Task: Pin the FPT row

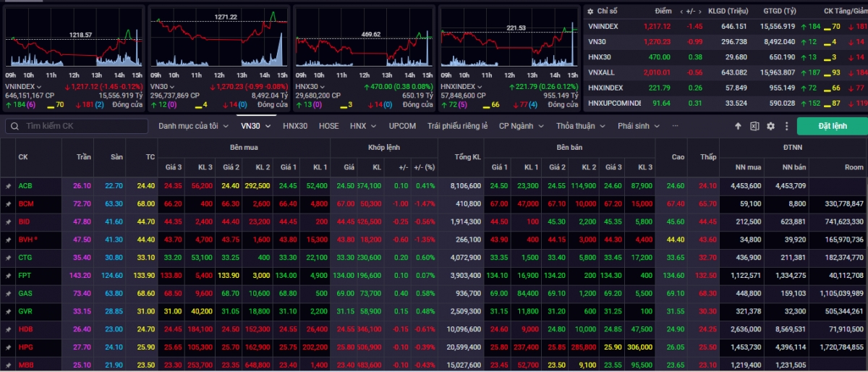Action: (8, 276)
